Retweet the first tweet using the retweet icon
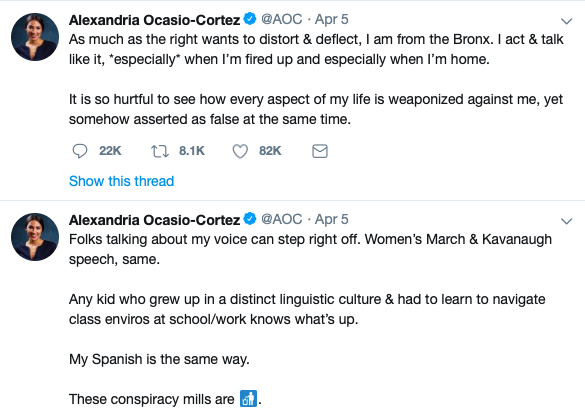This screenshot has height=418, width=585. pos(160,151)
